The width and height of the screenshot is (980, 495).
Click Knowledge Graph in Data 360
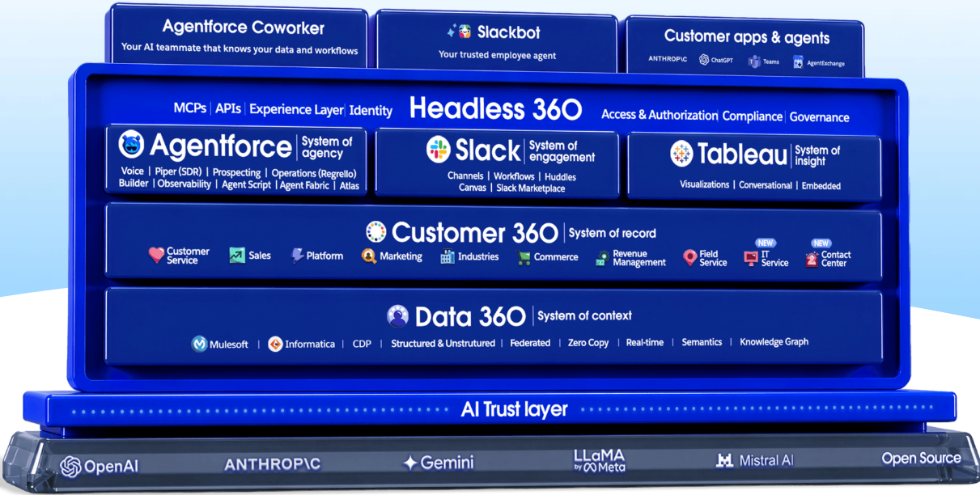pyautogui.click(x=774, y=341)
